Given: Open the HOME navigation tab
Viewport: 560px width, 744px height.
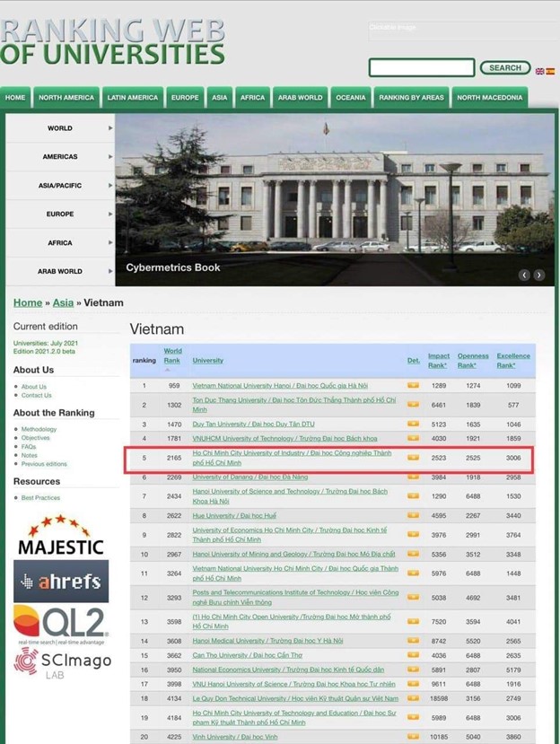Looking at the screenshot, I should [15, 97].
